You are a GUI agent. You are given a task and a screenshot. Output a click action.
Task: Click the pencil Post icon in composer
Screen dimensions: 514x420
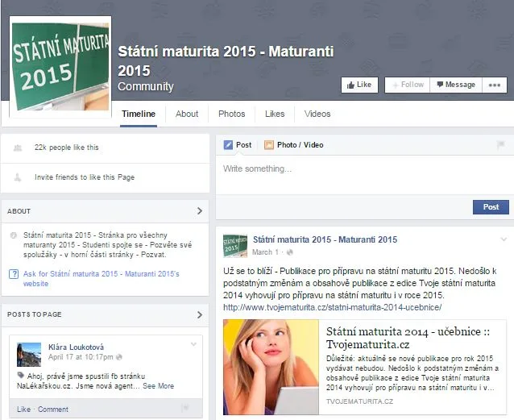click(228, 145)
